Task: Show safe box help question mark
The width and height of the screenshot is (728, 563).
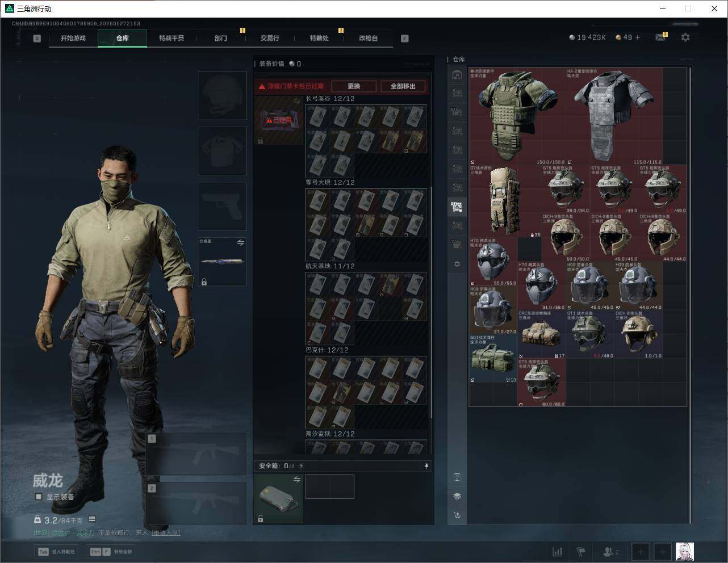Action: coord(301,466)
